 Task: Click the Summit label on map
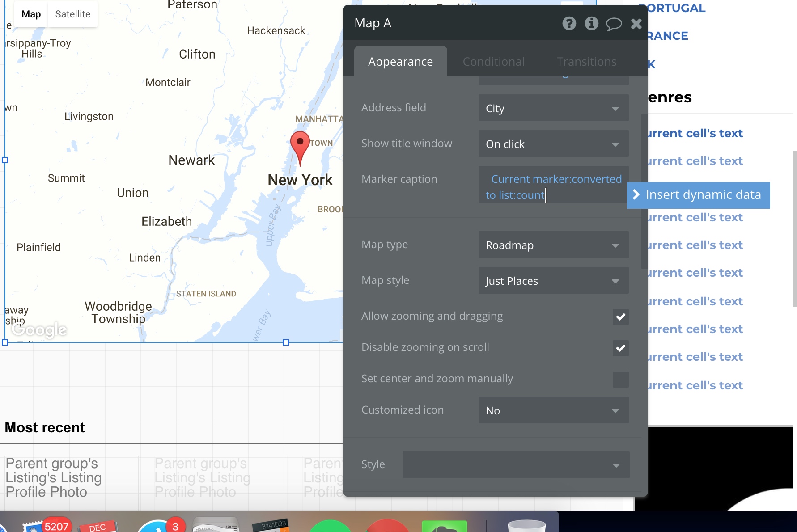[66, 178]
